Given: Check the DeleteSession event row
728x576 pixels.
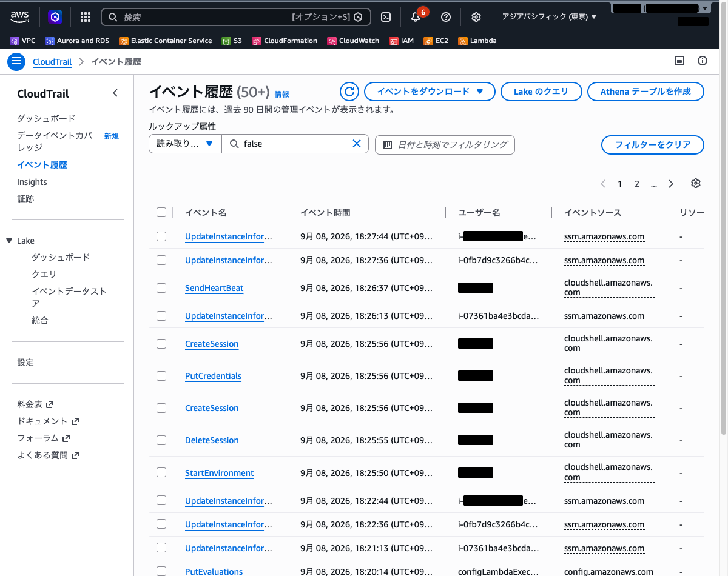Looking at the screenshot, I should [161, 440].
